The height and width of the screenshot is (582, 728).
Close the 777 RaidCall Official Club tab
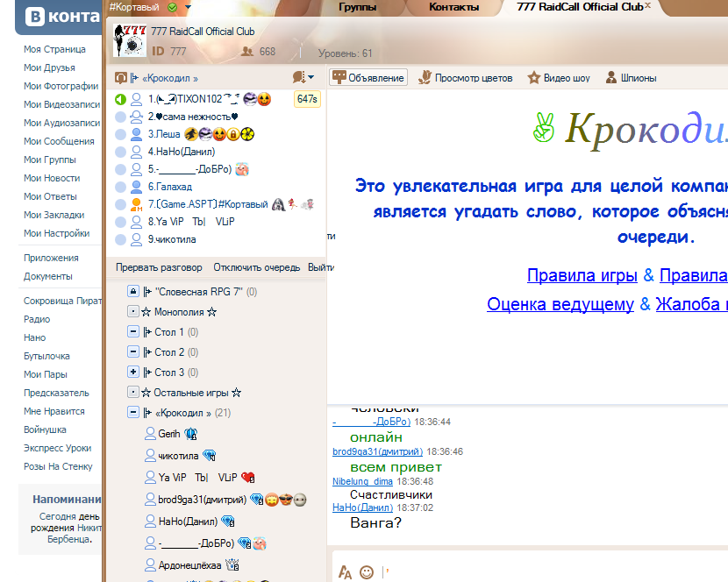pyautogui.click(x=647, y=5)
